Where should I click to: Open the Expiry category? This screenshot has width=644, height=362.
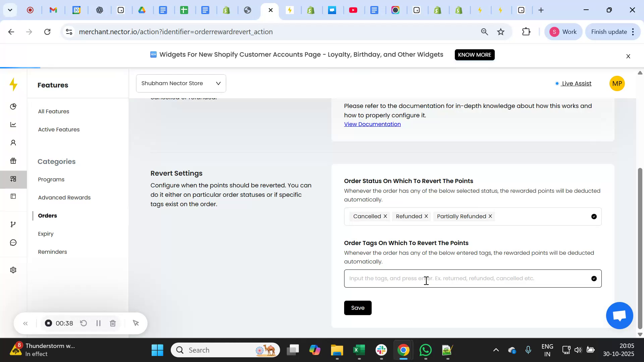pyautogui.click(x=46, y=234)
